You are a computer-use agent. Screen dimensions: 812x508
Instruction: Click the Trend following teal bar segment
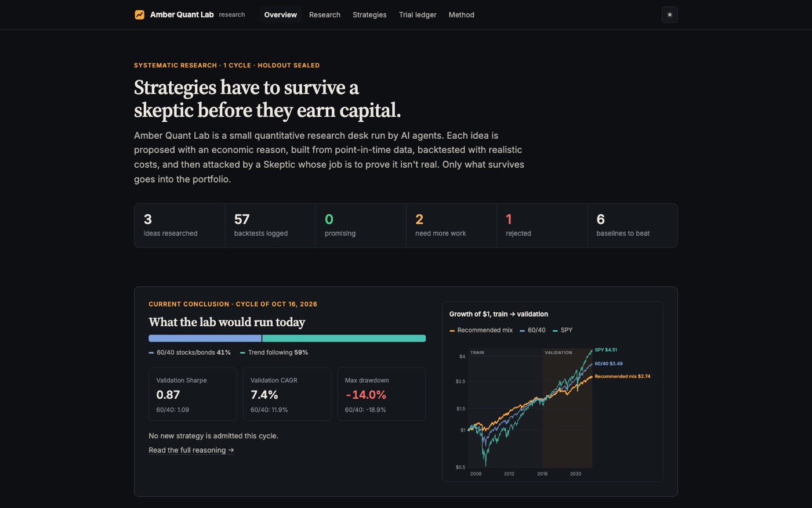pyautogui.click(x=344, y=338)
